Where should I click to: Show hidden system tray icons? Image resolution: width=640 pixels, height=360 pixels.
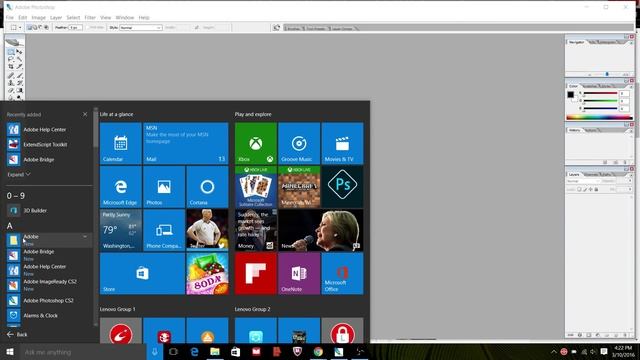coord(553,351)
